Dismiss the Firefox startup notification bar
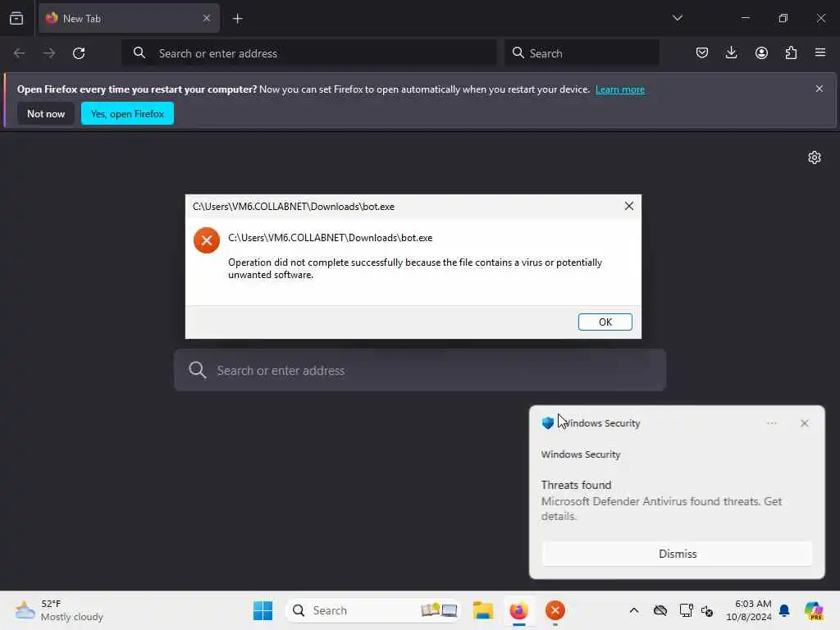Viewport: 840px width, 630px height. click(x=819, y=89)
